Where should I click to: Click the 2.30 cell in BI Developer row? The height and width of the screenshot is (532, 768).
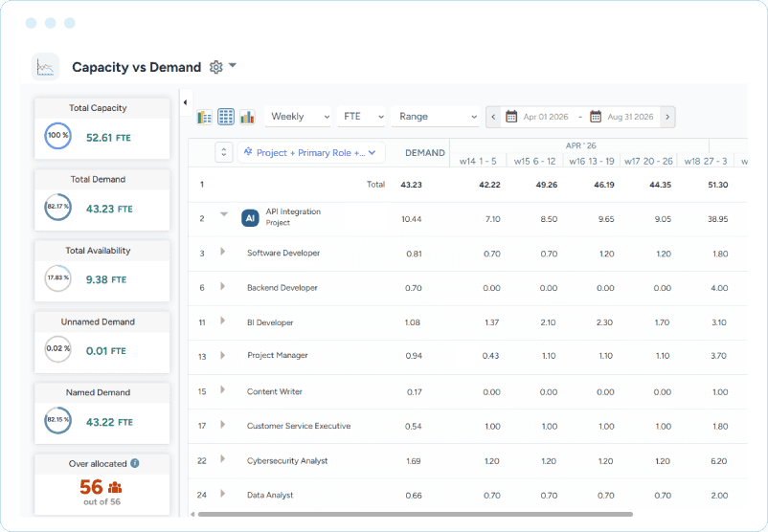[x=605, y=322]
